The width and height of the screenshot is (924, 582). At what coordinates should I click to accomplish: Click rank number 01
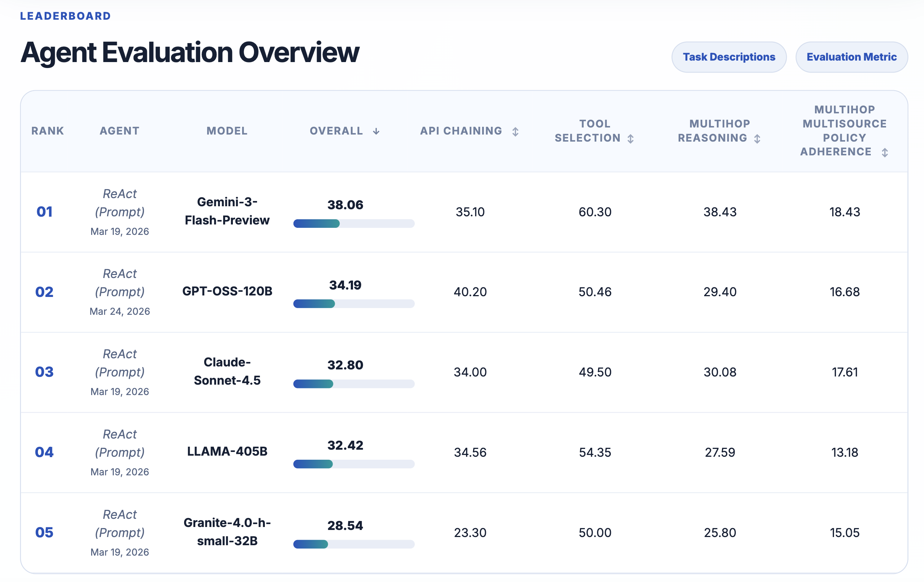[45, 211]
